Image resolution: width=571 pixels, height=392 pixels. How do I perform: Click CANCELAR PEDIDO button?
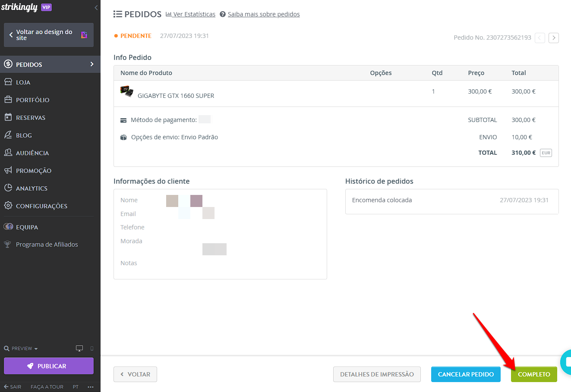466,374
